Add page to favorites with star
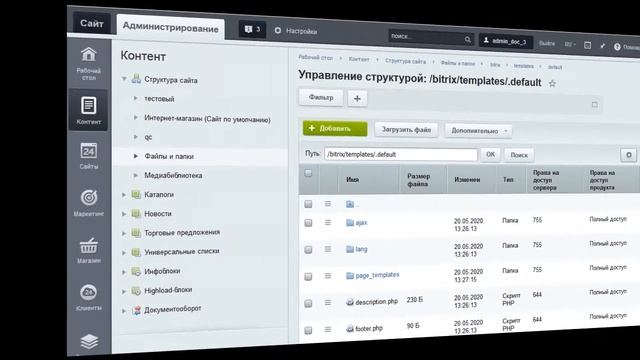This screenshot has width=640, height=360. [552, 84]
